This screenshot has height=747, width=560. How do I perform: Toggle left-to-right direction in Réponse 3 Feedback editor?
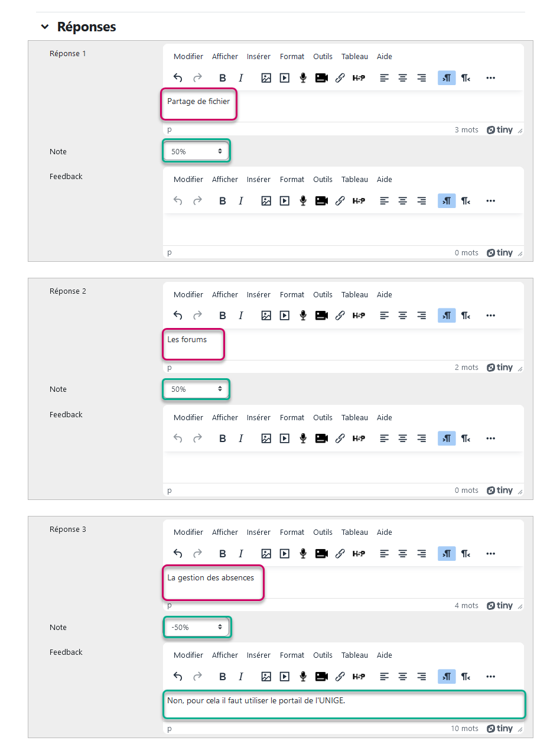(x=447, y=677)
